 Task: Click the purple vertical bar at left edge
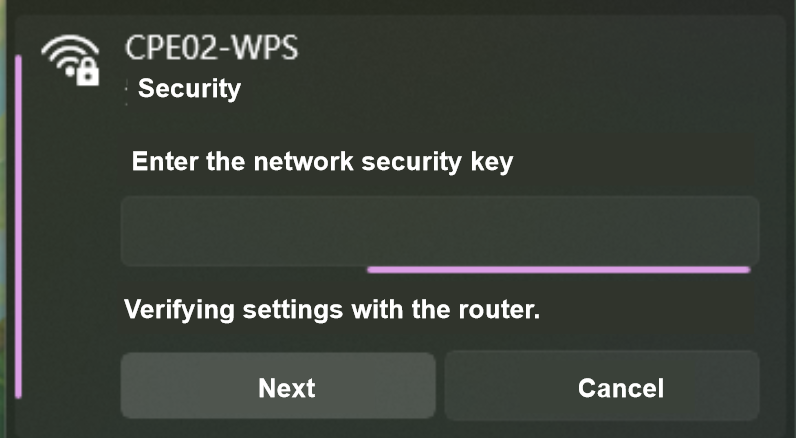tap(18, 228)
